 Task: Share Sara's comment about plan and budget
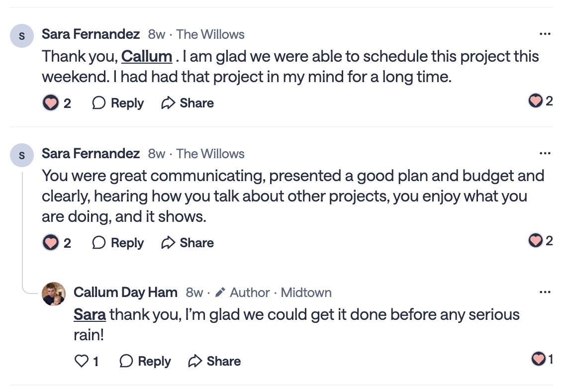188,243
